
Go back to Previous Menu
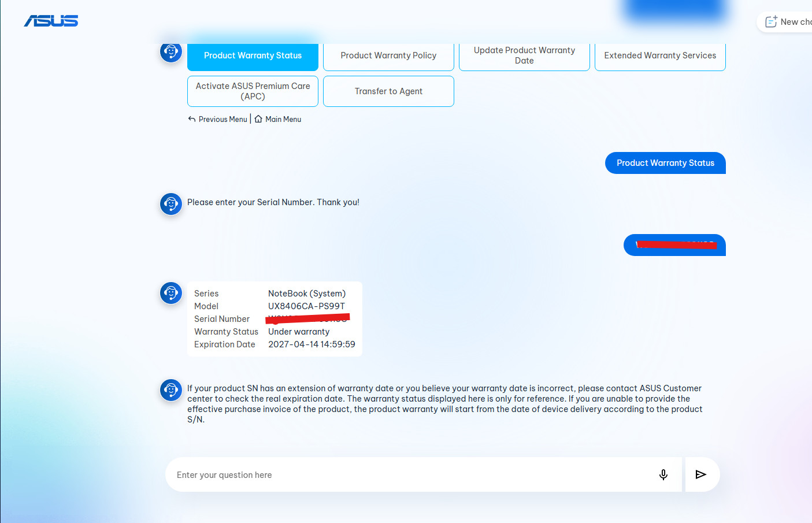click(x=218, y=119)
